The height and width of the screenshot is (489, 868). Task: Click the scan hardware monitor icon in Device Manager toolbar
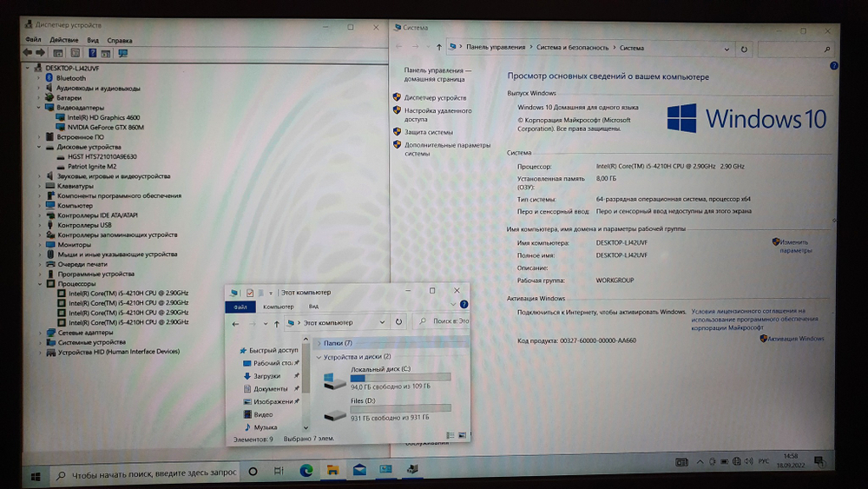pos(123,53)
